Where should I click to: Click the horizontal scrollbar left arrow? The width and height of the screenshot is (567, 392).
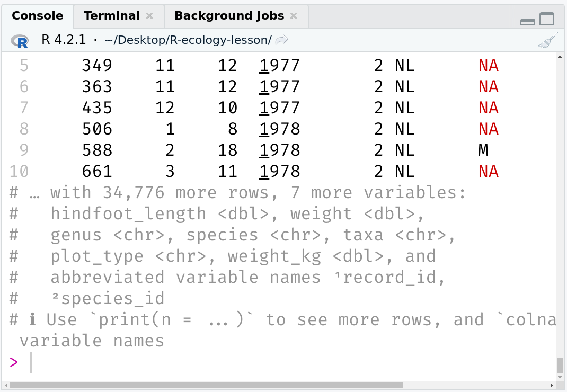coord(6,386)
